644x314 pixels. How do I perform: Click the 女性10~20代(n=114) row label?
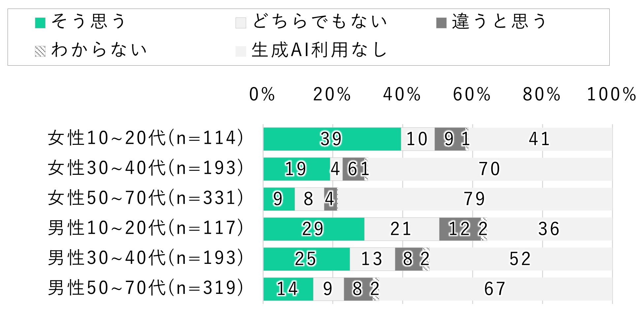(x=146, y=138)
